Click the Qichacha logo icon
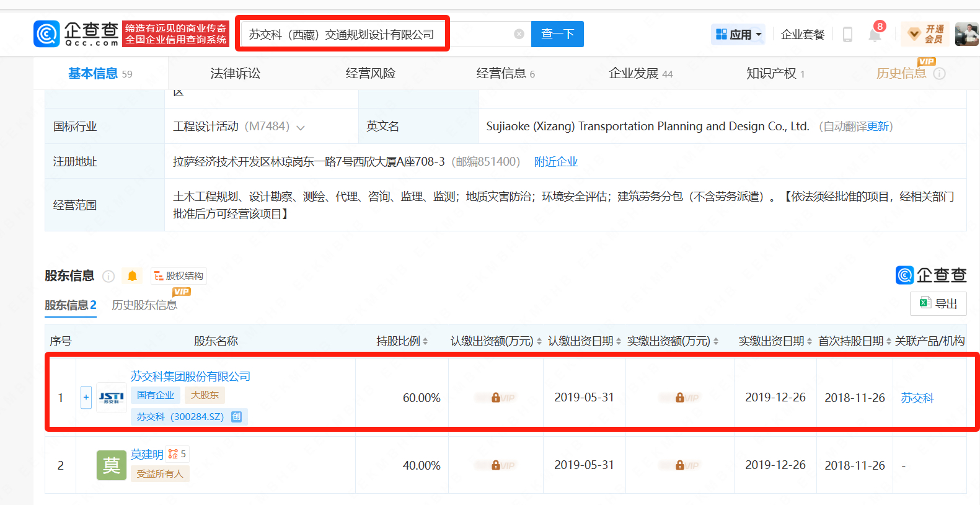980x505 pixels. click(x=46, y=34)
